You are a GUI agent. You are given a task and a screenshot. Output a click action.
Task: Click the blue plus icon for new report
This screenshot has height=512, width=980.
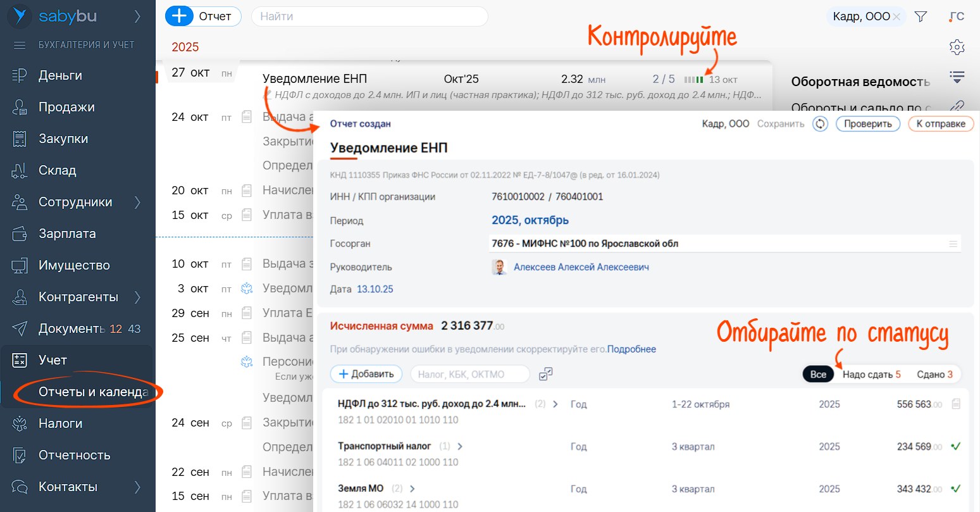point(180,16)
